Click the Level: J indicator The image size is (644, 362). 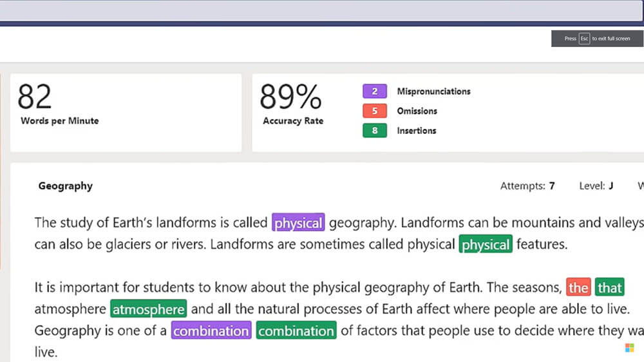(x=596, y=186)
